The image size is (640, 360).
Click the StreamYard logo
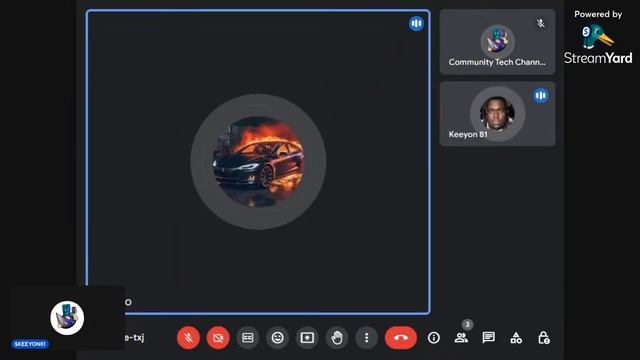(598, 44)
